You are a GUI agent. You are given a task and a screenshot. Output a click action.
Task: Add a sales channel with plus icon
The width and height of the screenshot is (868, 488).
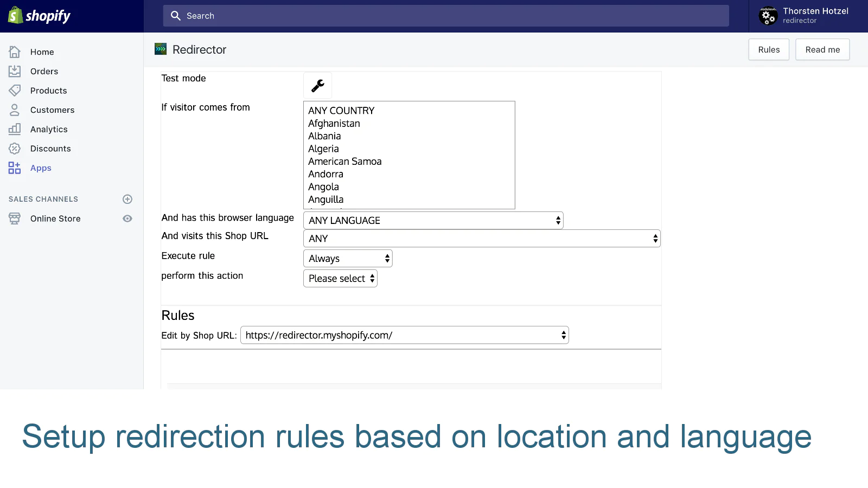[x=127, y=199]
